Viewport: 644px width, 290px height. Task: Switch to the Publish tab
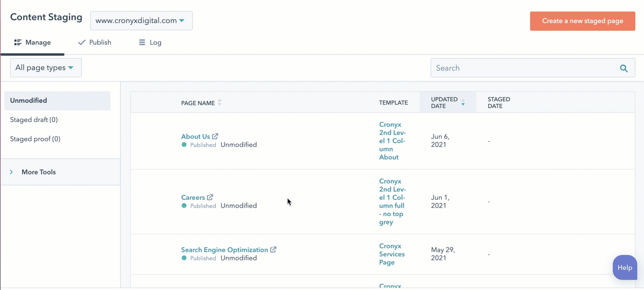95,42
